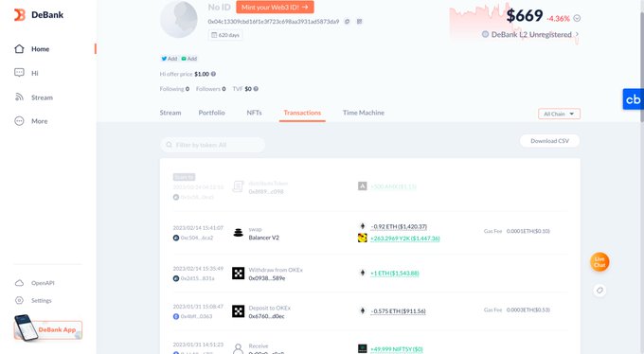644x354 pixels.
Task: Click the Download CSV button
Action: 549,141
